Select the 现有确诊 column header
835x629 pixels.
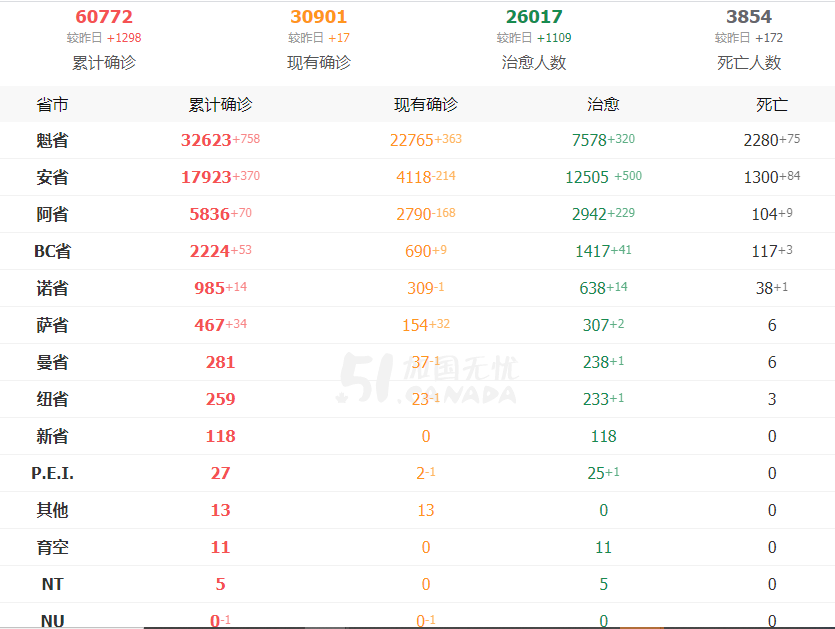[425, 104]
